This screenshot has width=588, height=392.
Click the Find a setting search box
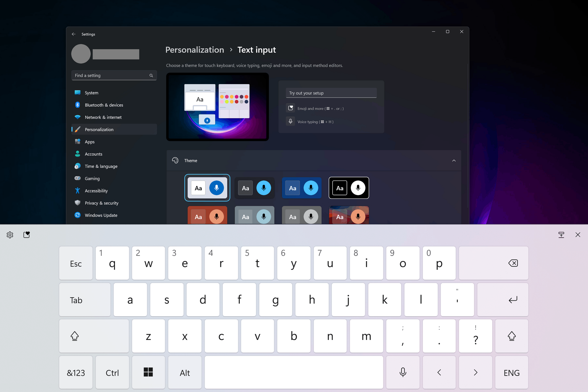click(x=114, y=76)
